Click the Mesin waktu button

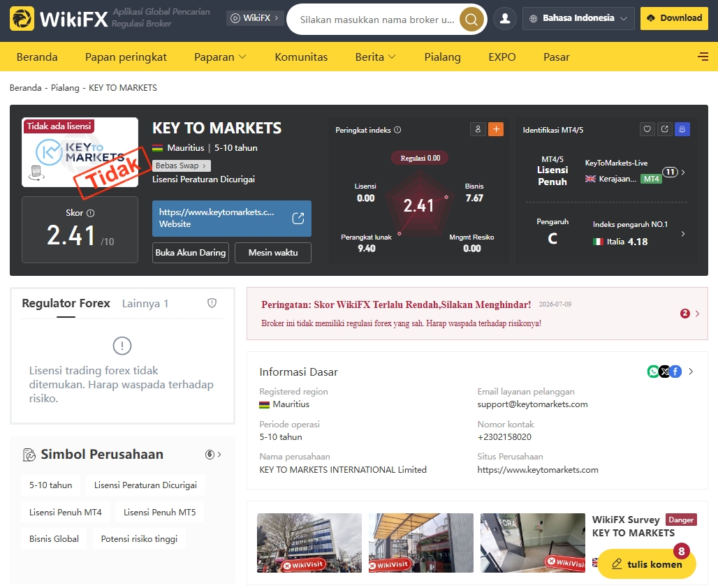pyautogui.click(x=273, y=253)
